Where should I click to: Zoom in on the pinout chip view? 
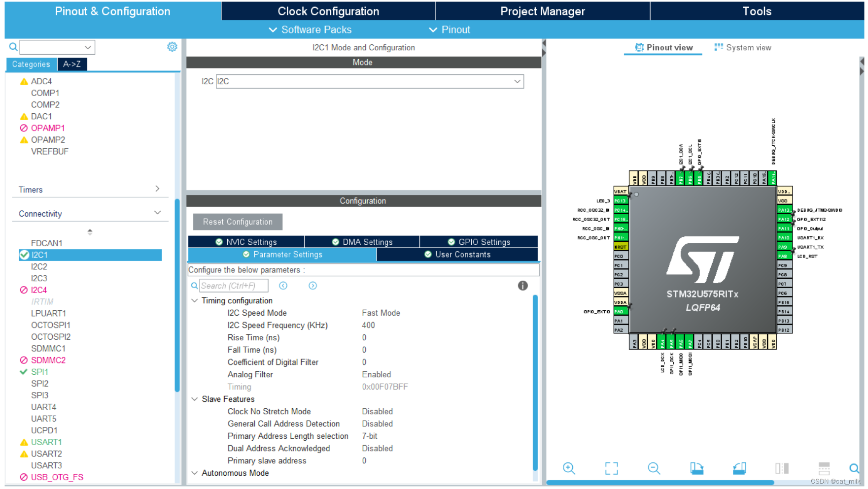(x=569, y=468)
